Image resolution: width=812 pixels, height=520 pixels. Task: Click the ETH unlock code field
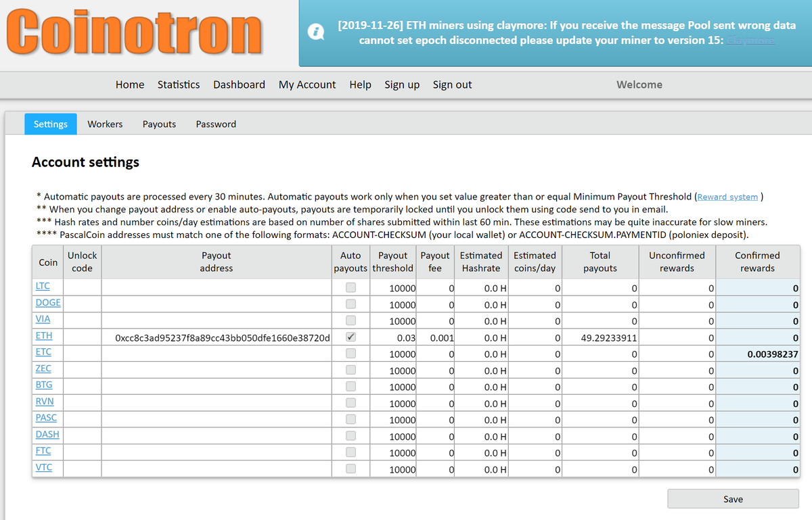point(83,337)
